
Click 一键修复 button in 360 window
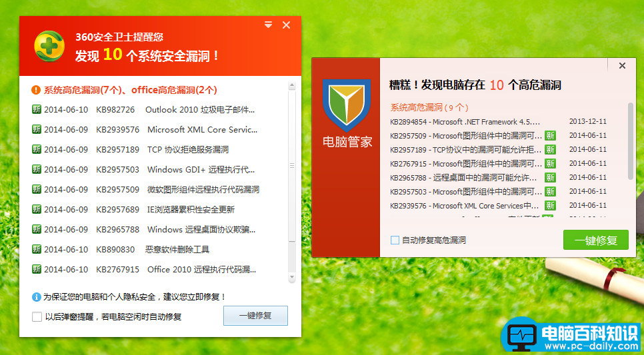click(255, 316)
